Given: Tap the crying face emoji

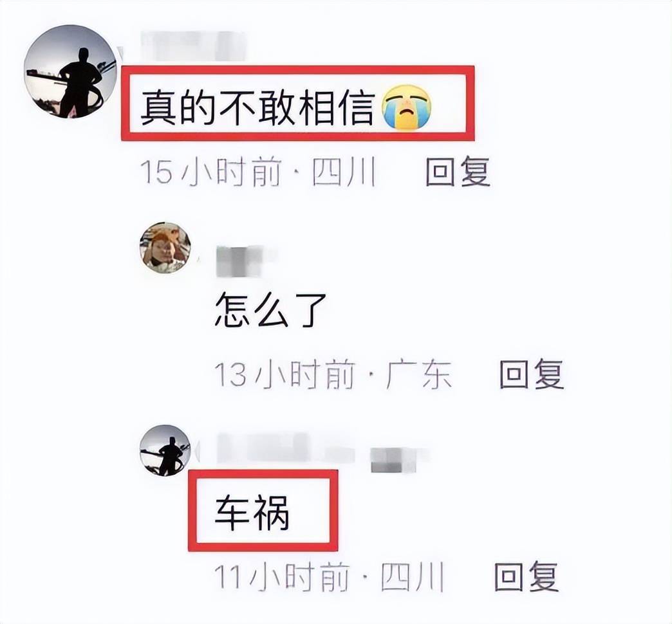Looking at the screenshot, I should 407,107.
